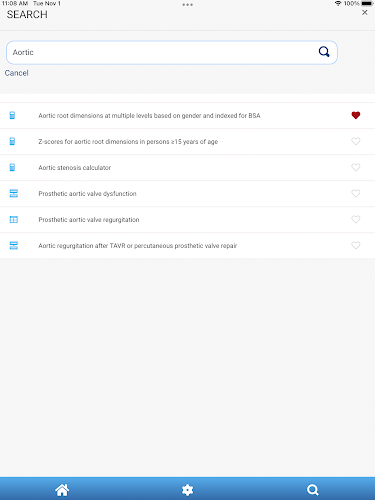Open settings gear in bottom bar
The height and width of the screenshot is (500, 375).
(x=187, y=490)
